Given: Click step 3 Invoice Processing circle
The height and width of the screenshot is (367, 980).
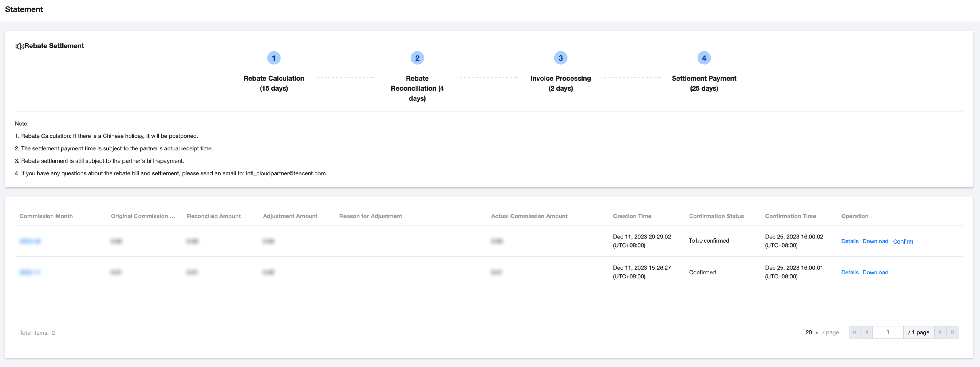Looking at the screenshot, I should pos(560,58).
